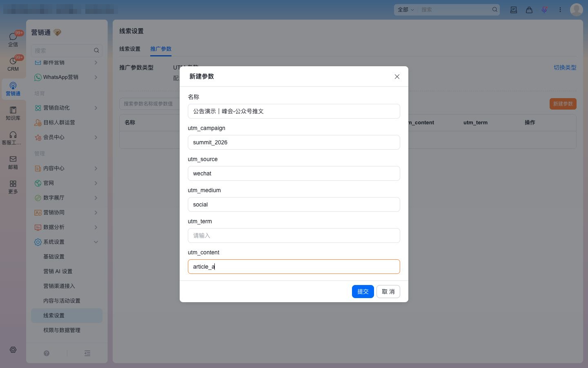Open the 全部 search scope dropdown

pyautogui.click(x=406, y=9)
